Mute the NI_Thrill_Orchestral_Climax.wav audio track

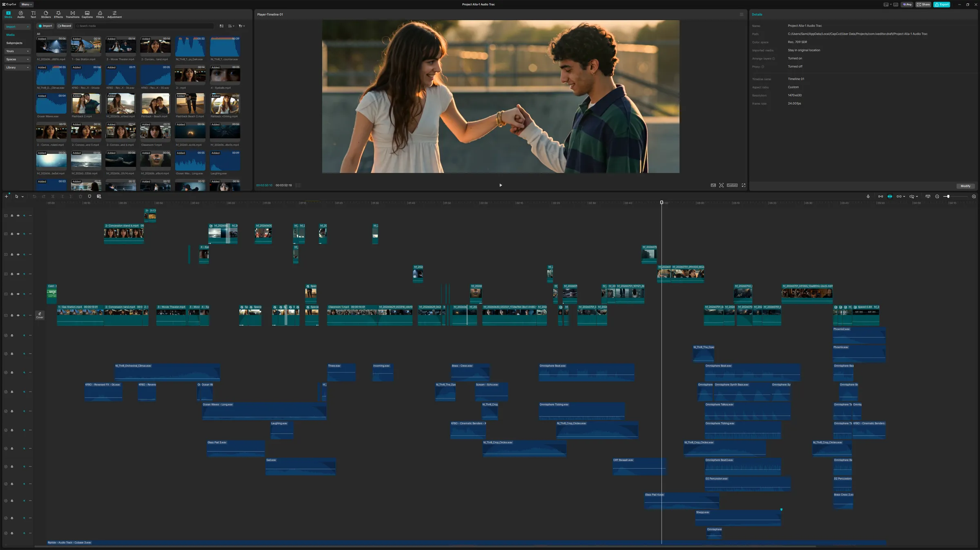[24, 373]
